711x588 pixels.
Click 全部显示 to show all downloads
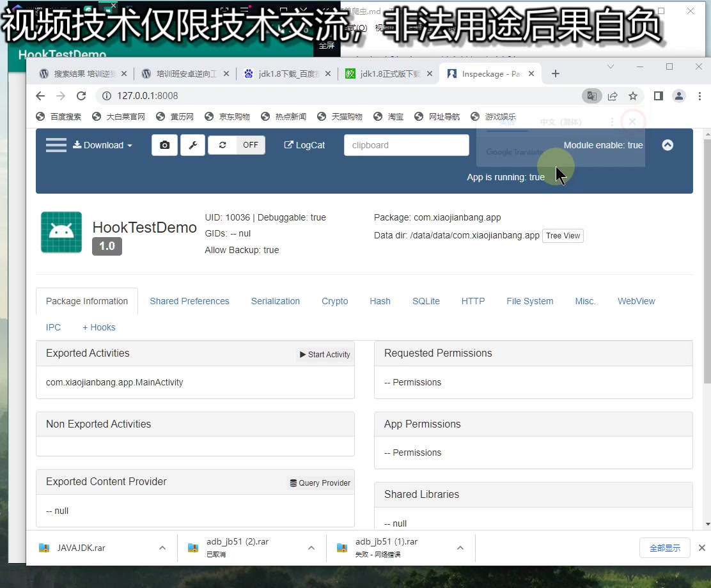coord(664,548)
